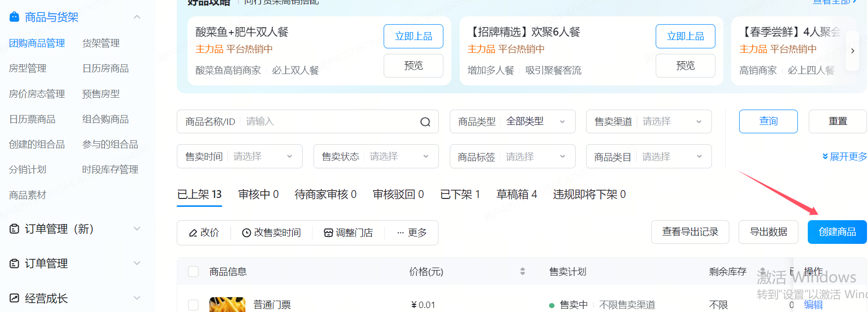
Task: Open the 商品类目 dropdown
Action: pyautogui.click(x=649, y=156)
